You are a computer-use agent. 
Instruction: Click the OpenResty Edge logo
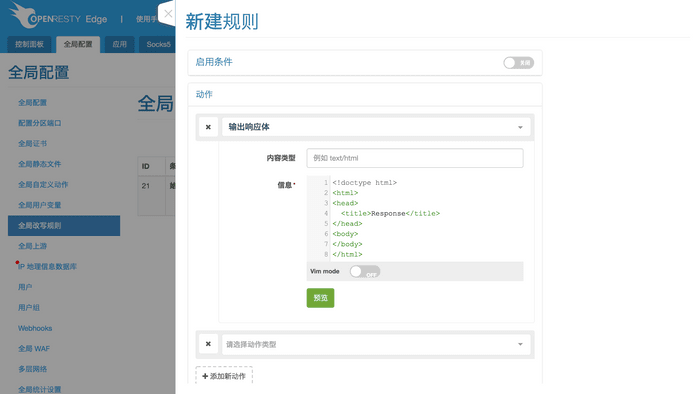point(58,17)
